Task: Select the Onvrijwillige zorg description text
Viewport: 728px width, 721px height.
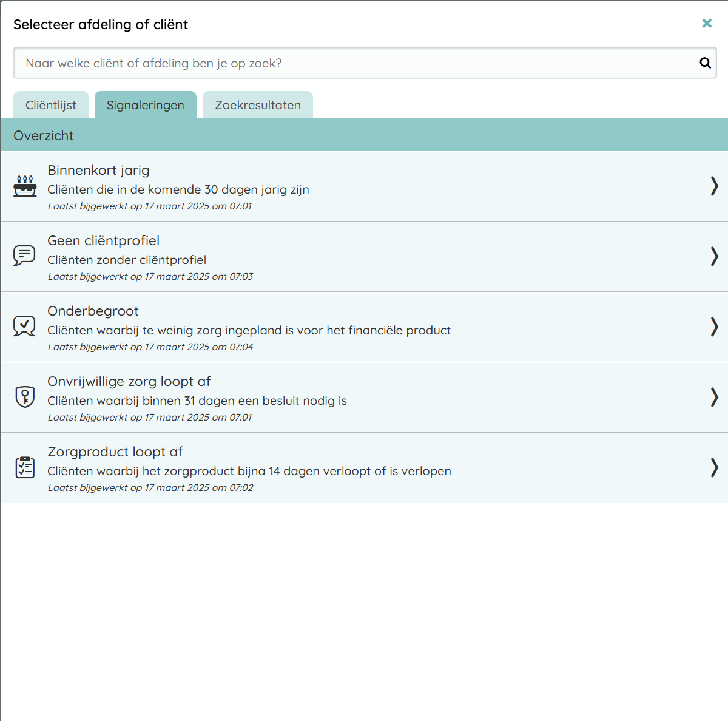Action: pyautogui.click(x=197, y=401)
